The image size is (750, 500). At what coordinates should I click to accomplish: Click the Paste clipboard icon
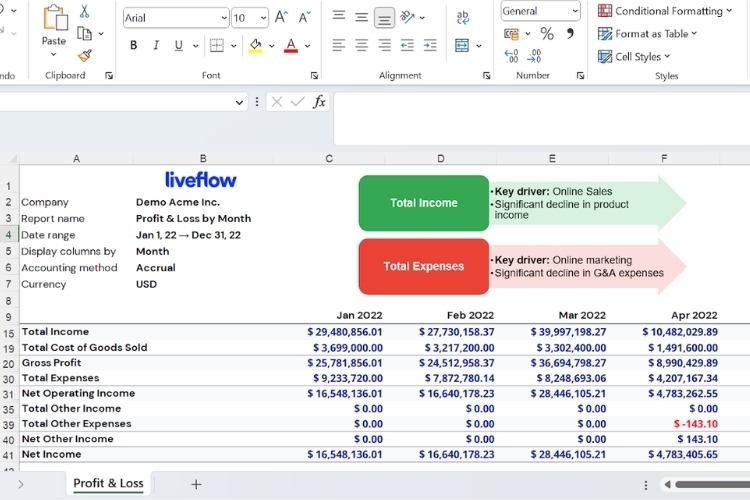[55, 19]
